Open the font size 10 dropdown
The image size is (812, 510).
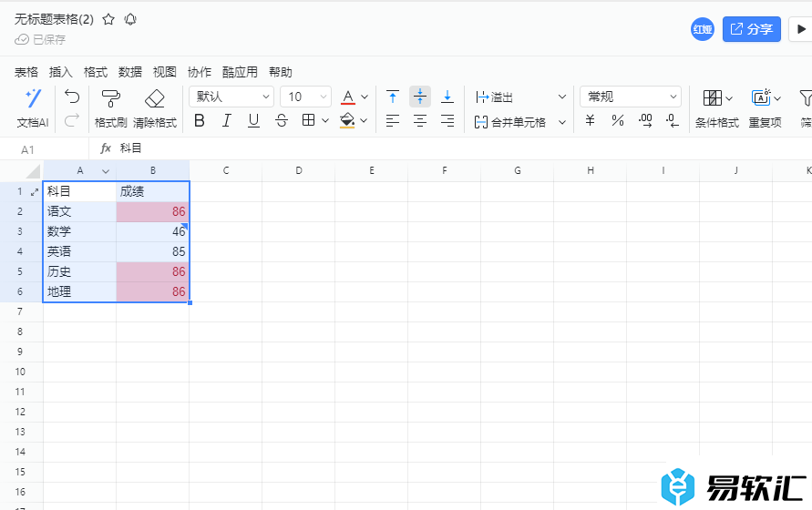pos(305,97)
